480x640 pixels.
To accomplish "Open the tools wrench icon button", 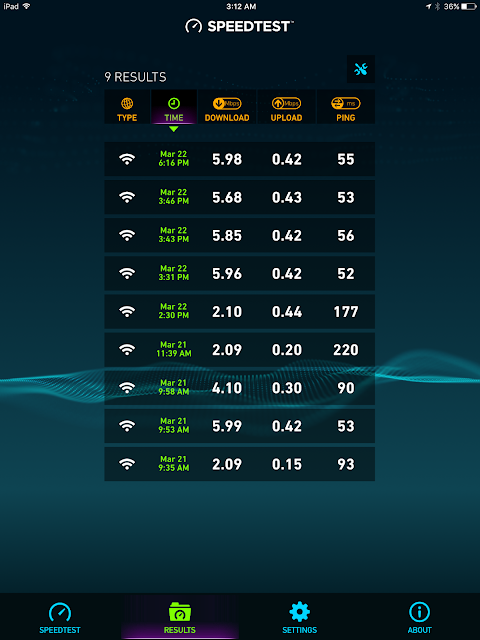I will (x=361, y=69).
